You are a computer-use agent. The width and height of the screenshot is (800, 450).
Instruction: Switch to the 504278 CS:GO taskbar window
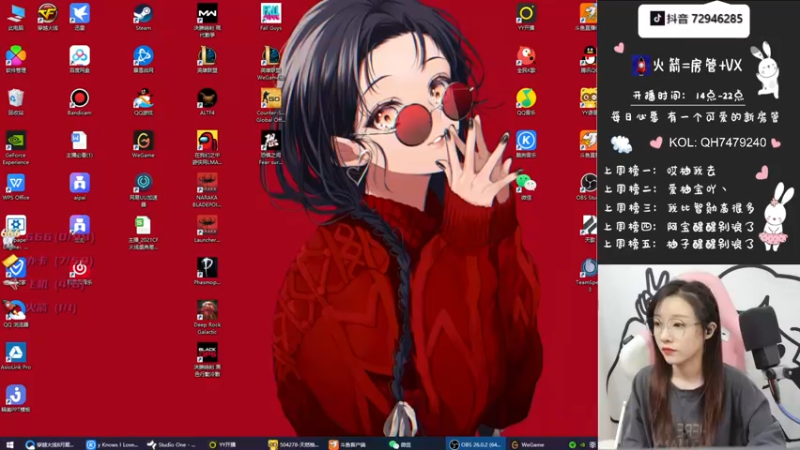(294, 444)
